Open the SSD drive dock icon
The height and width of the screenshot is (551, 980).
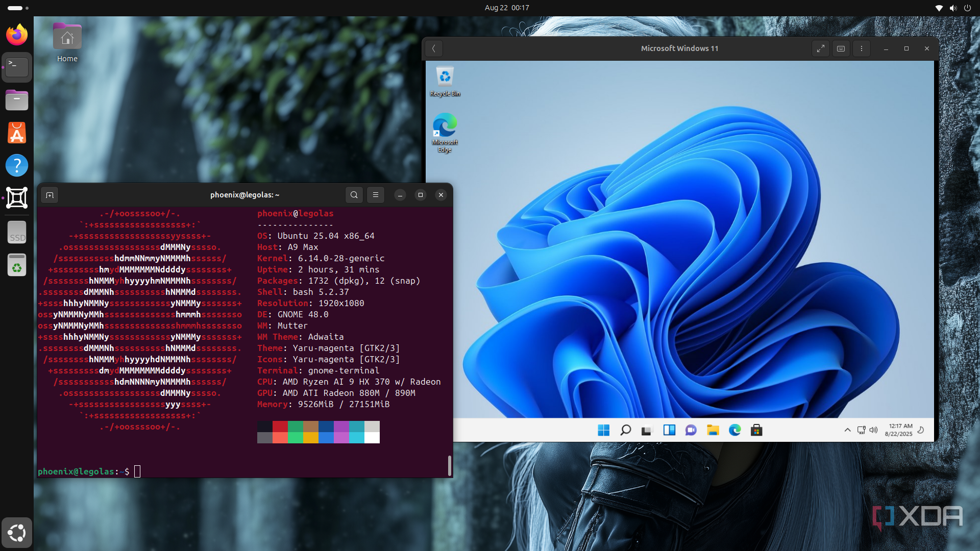tap(17, 233)
